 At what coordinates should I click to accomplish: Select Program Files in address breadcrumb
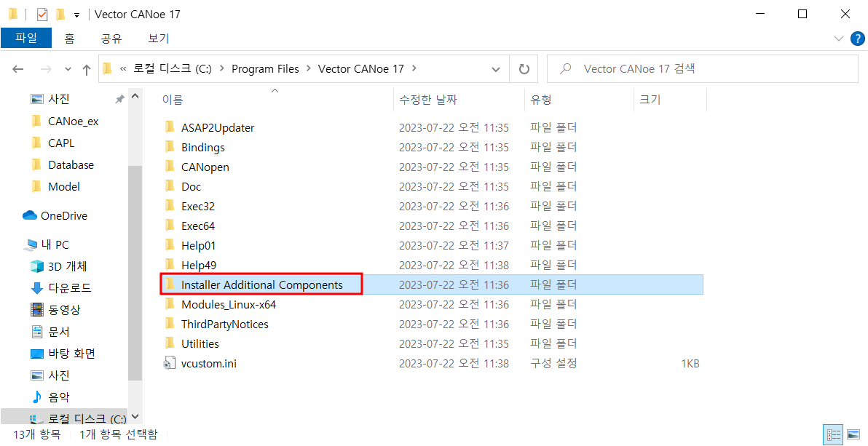tap(265, 69)
